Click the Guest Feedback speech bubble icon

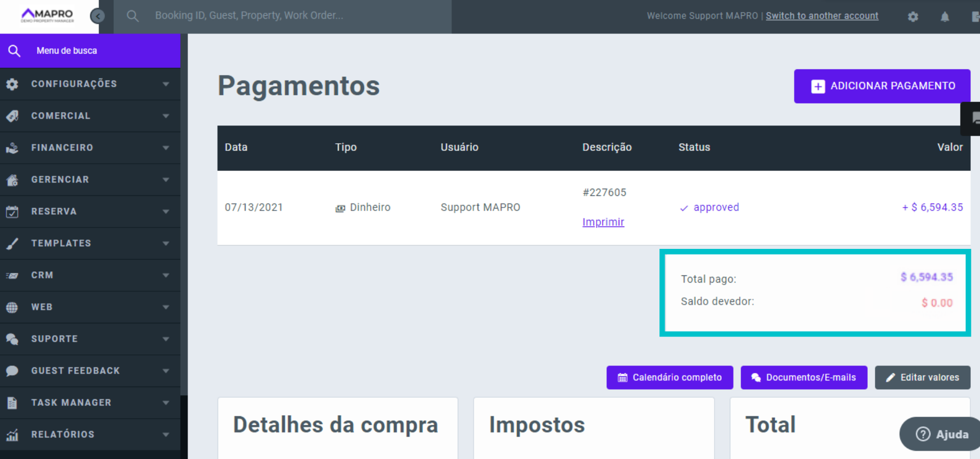(x=12, y=371)
